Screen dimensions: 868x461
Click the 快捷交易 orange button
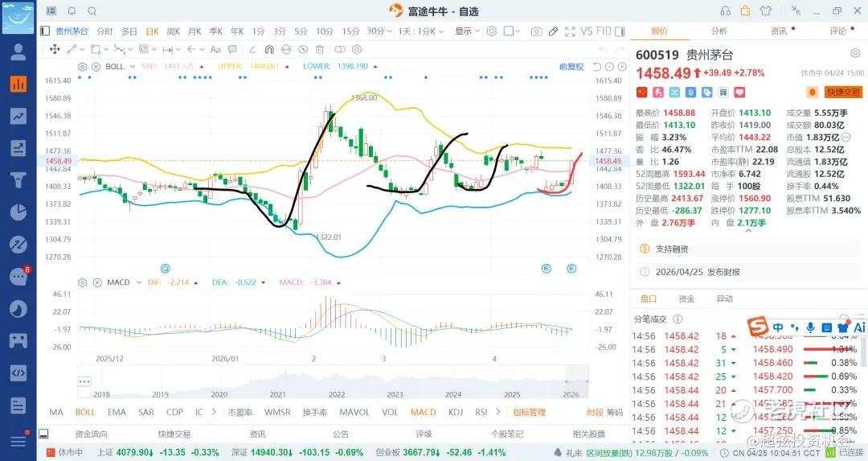(x=842, y=93)
